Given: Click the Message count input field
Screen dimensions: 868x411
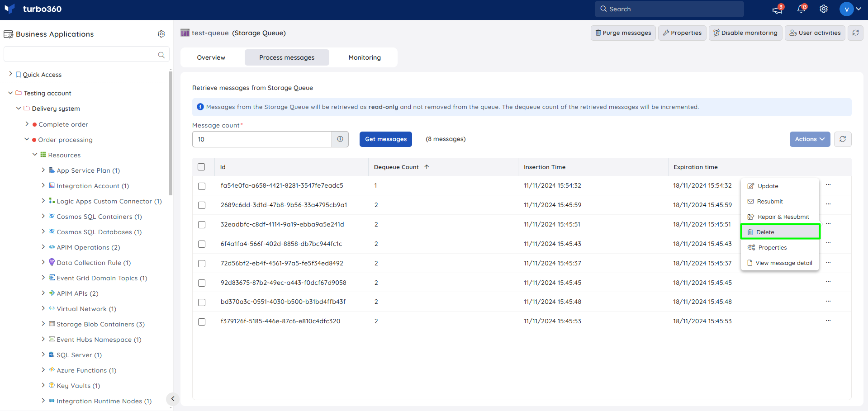Looking at the screenshot, I should [262, 139].
